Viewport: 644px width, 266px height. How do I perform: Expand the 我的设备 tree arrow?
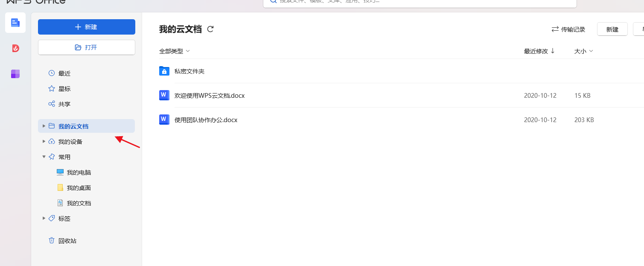tap(44, 141)
